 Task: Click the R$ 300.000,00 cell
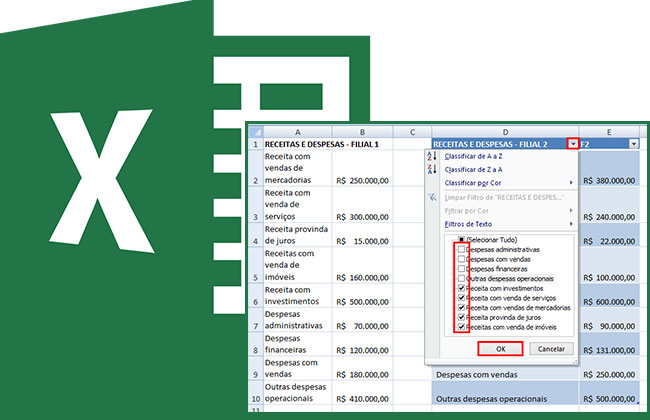pos(362,205)
